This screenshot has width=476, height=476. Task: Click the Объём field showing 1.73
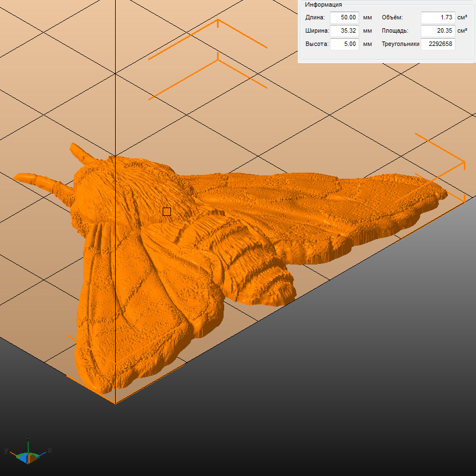coord(437,18)
